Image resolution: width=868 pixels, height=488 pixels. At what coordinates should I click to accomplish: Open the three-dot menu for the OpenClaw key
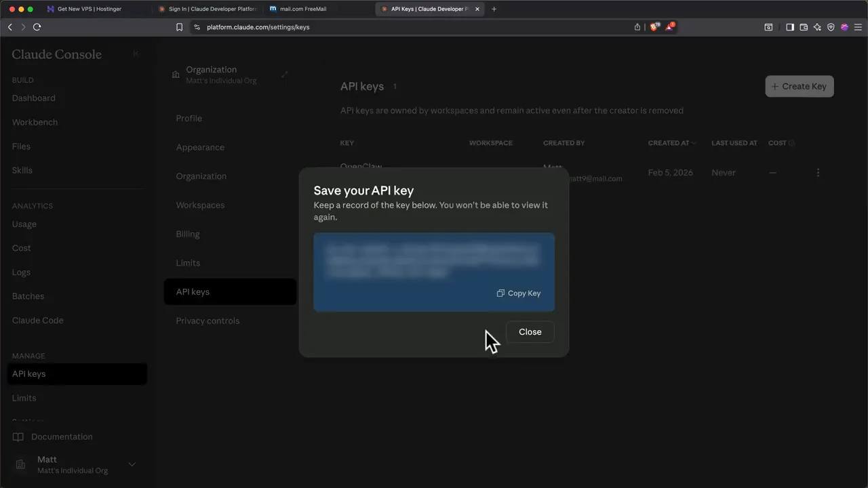[x=818, y=173]
